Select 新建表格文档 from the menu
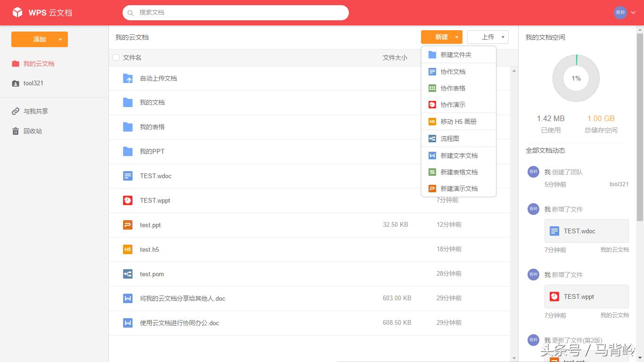This screenshot has width=644, height=362. click(459, 172)
